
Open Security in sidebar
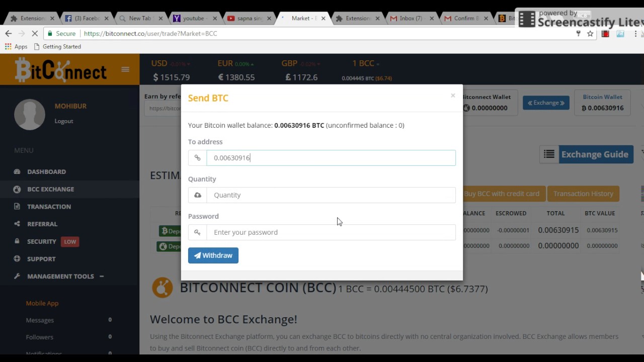(42, 241)
